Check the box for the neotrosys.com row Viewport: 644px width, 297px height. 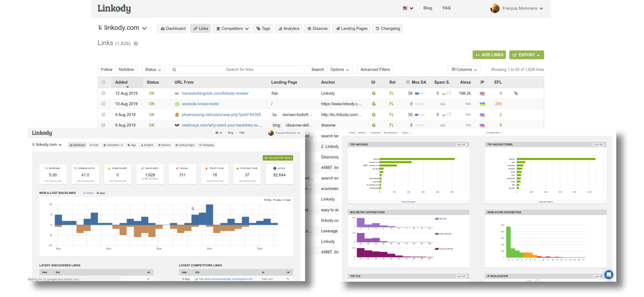tap(104, 125)
